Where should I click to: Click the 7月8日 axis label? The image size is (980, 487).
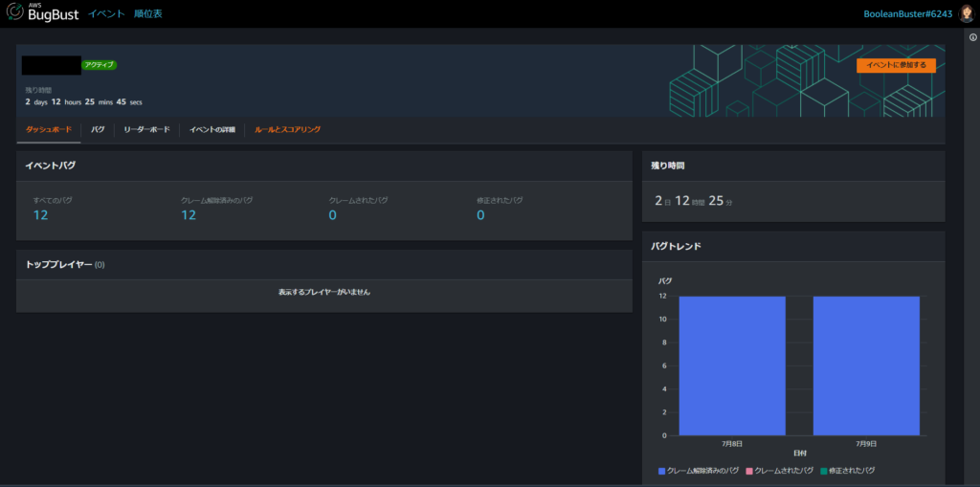tap(732, 443)
